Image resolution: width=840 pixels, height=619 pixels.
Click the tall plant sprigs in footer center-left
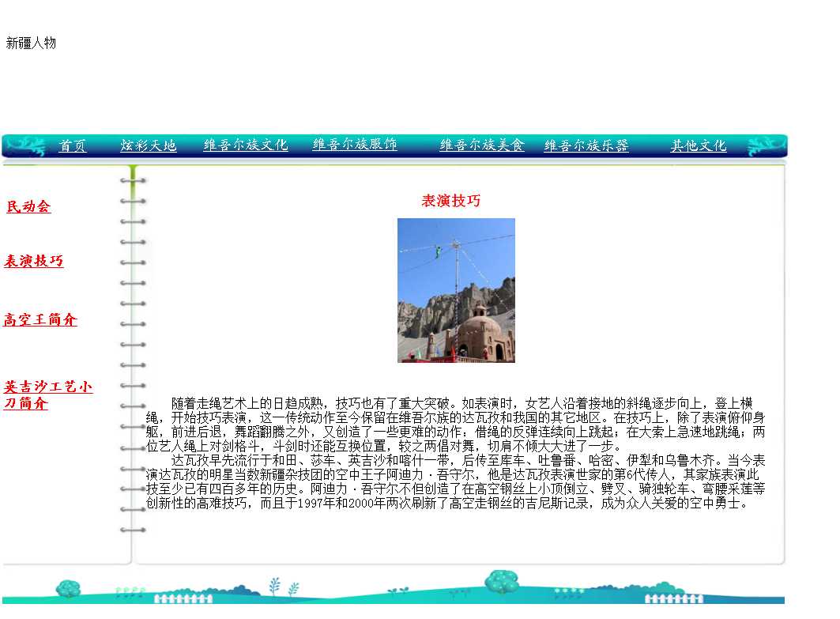(x=274, y=587)
